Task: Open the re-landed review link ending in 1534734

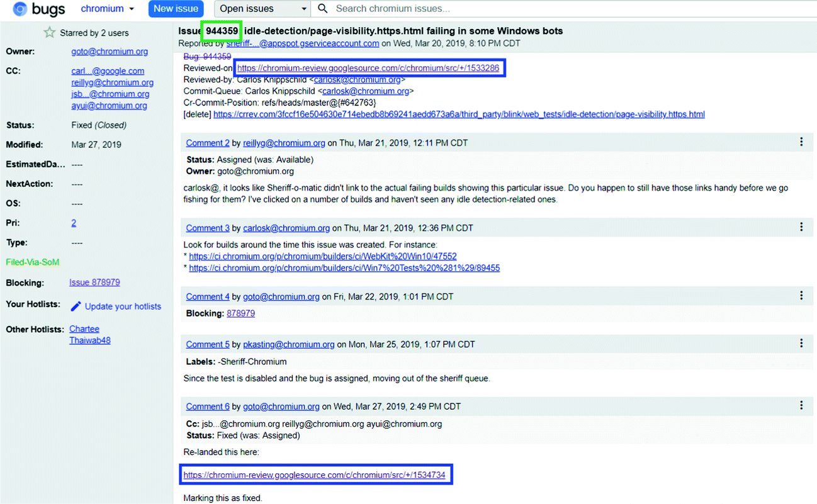Action: click(314, 475)
